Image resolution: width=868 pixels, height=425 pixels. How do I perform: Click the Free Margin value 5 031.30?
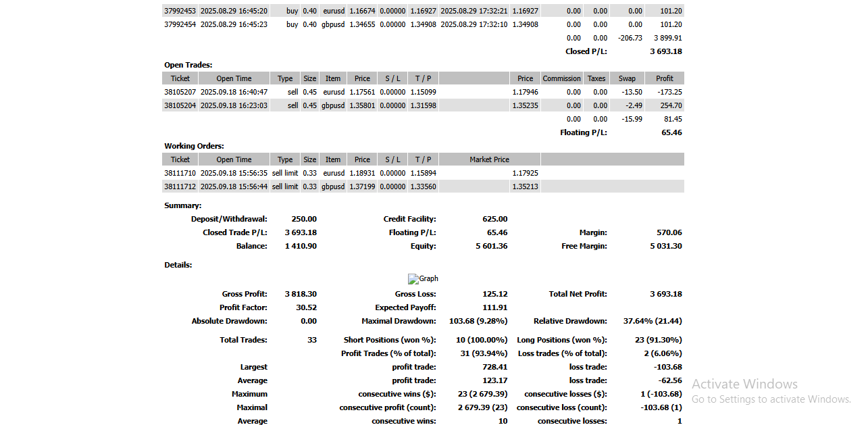(666, 246)
